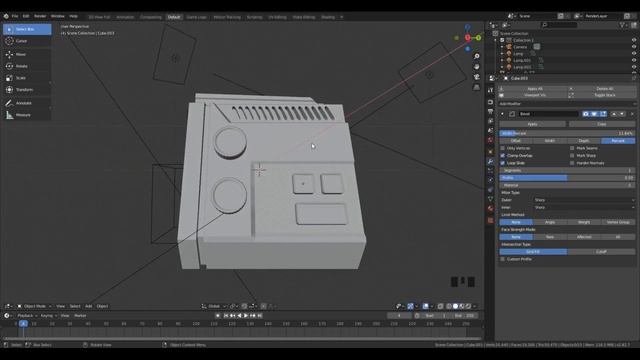Open the Material properties tab icon
640x360 pixels.
pos(491,209)
